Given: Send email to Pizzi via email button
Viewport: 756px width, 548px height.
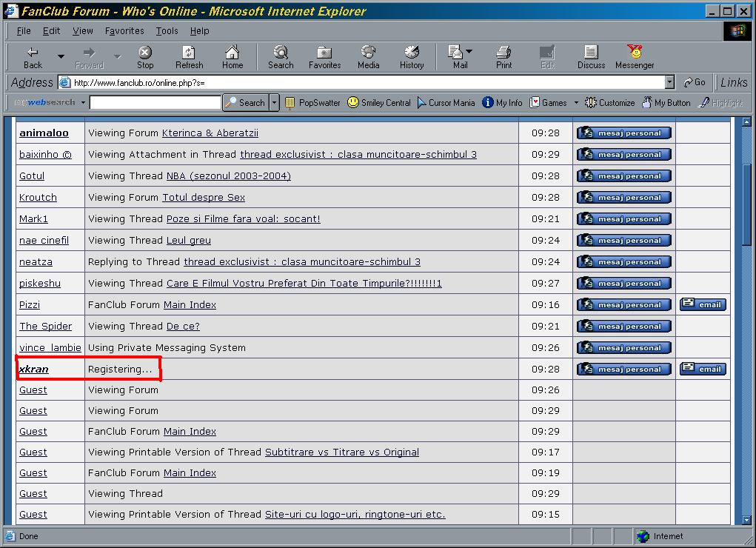Looking at the screenshot, I should 703,304.
